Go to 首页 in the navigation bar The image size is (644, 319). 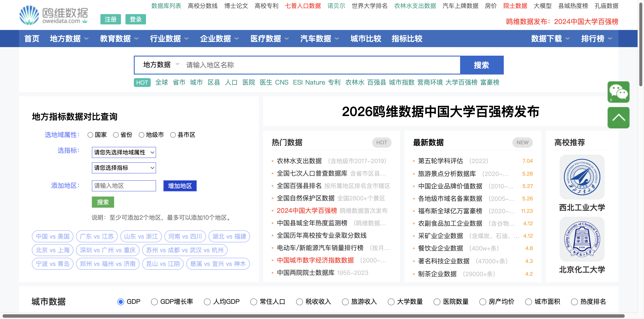32,39
